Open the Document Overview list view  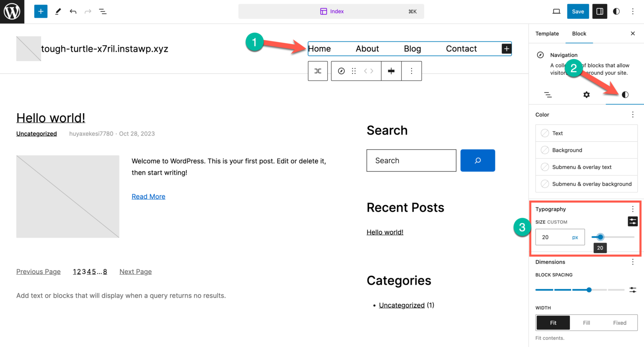click(x=103, y=11)
